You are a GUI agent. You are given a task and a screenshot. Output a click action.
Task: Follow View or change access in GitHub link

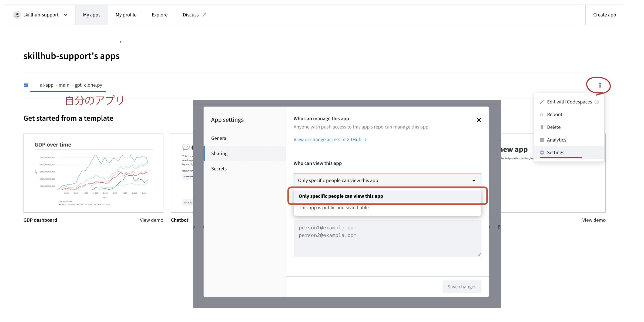(330, 140)
